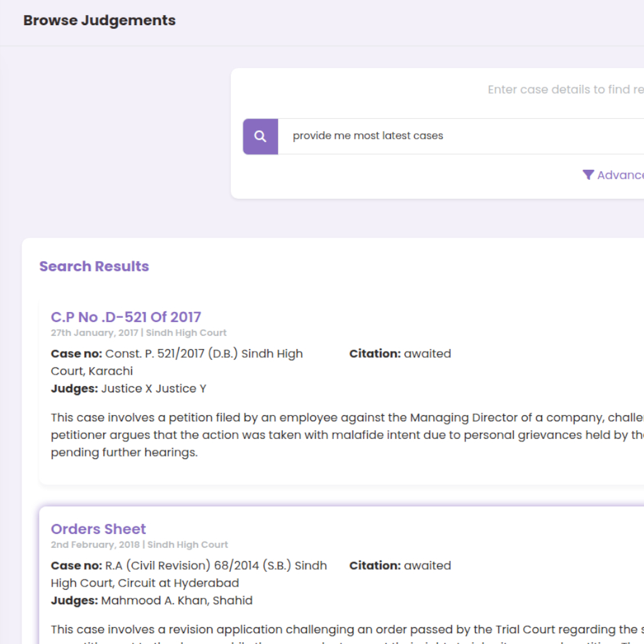Screen dimensions: 644x644
Task: Open the Advanced filter options link
Action: (x=620, y=175)
